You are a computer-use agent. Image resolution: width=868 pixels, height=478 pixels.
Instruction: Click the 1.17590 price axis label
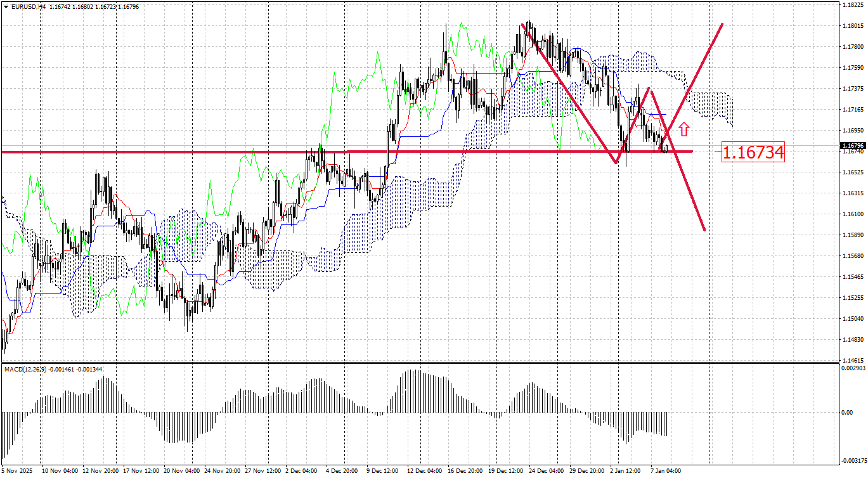pos(853,68)
